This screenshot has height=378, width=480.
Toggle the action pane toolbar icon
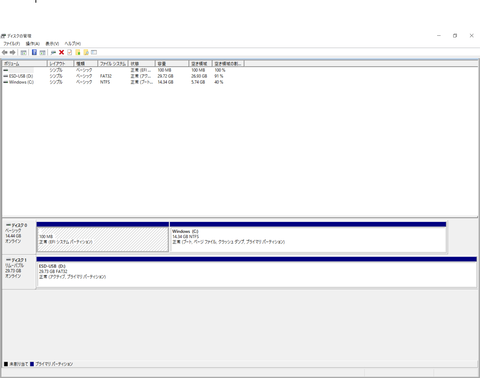(42, 52)
